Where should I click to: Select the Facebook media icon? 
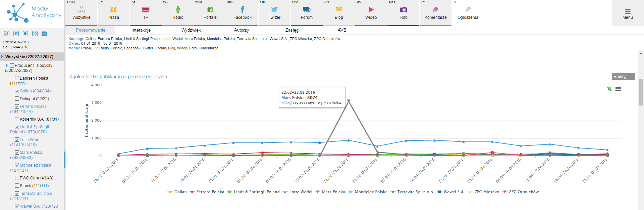click(x=242, y=9)
